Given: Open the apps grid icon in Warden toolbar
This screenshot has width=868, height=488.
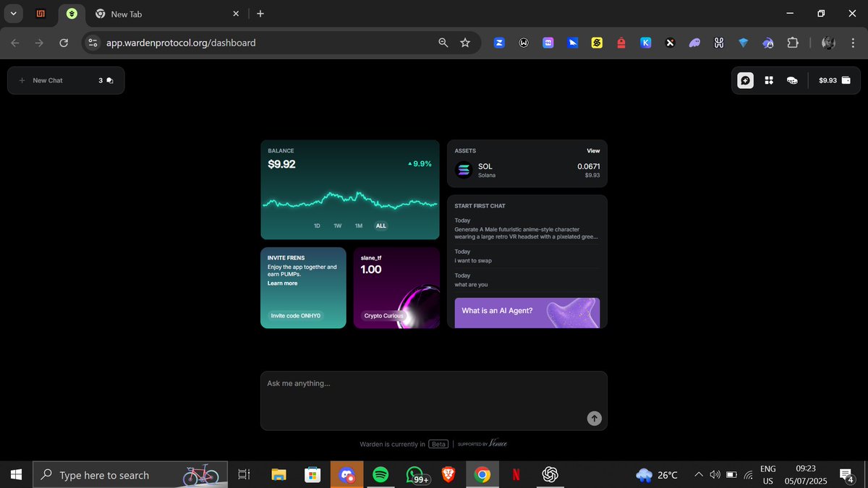Looking at the screenshot, I should [x=770, y=80].
